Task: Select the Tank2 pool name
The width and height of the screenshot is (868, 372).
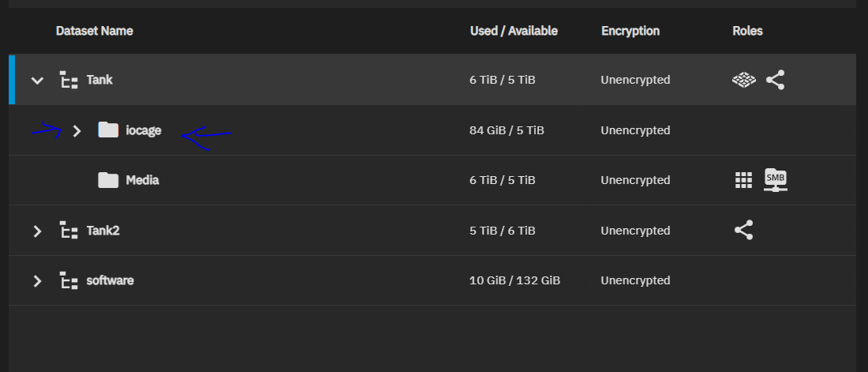Action: pyautogui.click(x=103, y=231)
